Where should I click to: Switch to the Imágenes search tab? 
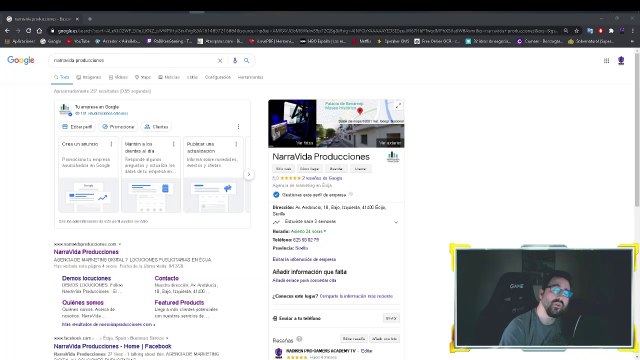pos(89,77)
